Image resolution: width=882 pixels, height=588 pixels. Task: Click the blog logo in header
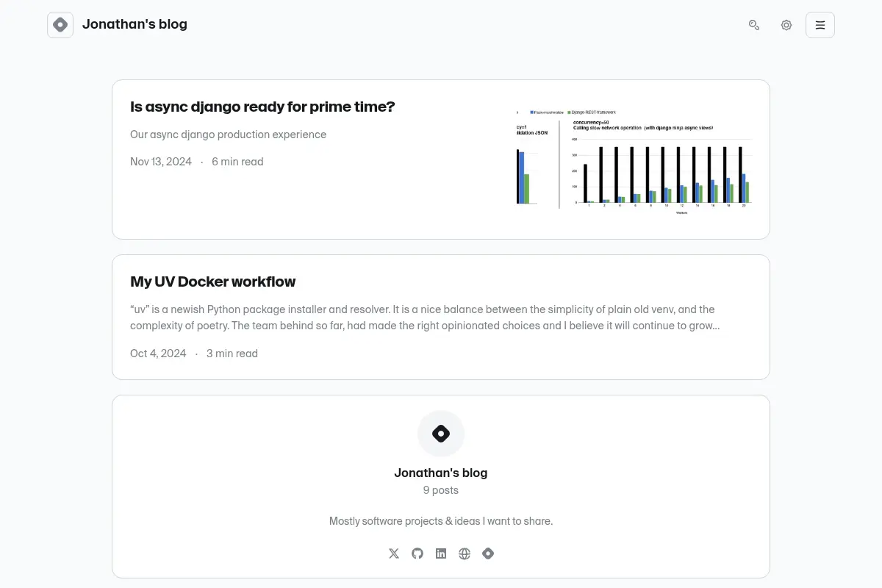60,25
